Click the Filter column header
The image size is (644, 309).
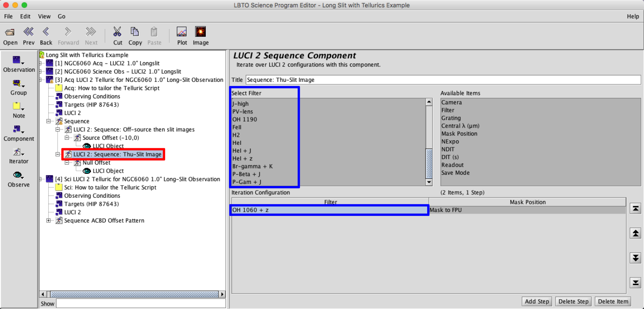click(x=330, y=202)
